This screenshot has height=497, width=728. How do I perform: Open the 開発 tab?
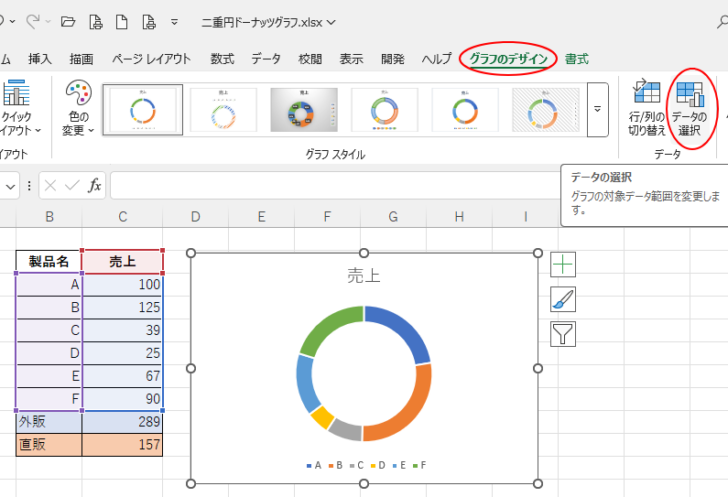[x=393, y=59]
